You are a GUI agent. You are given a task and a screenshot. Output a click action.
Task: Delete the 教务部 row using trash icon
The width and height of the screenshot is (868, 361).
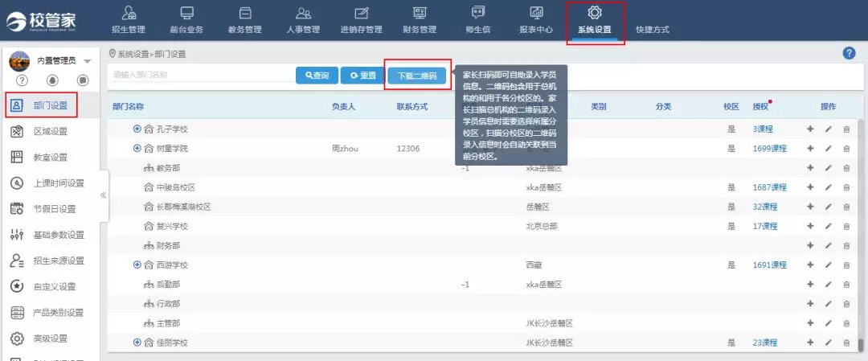pos(846,168)
